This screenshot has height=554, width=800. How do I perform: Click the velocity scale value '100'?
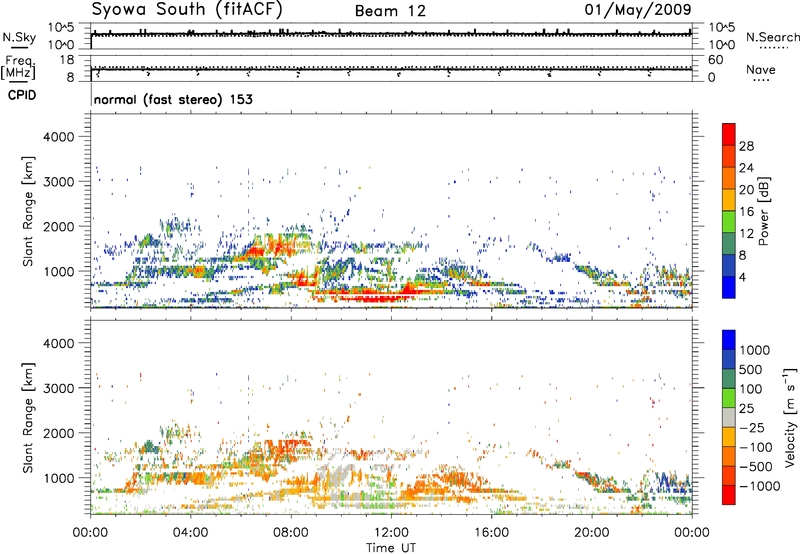point(751,389)
